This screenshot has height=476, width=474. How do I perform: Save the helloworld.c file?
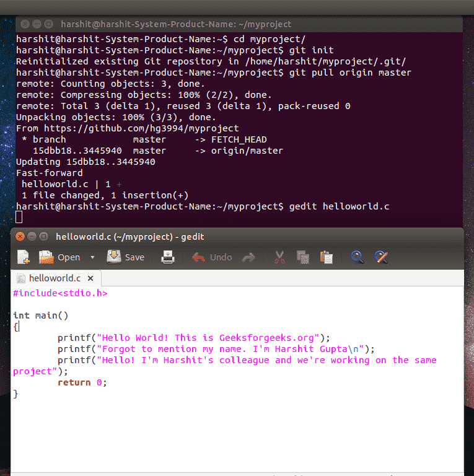125,257
